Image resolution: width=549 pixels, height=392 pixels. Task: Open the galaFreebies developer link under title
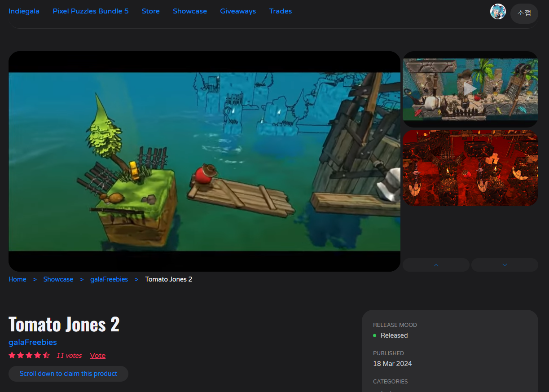33,342
